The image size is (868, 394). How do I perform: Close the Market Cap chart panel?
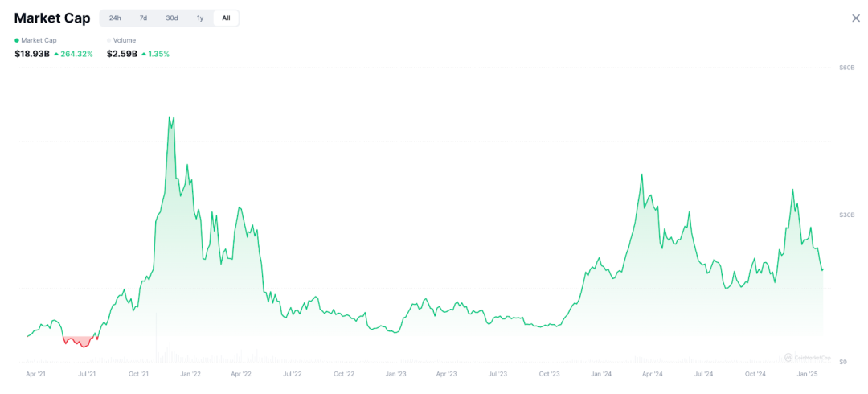coord(856,18)
